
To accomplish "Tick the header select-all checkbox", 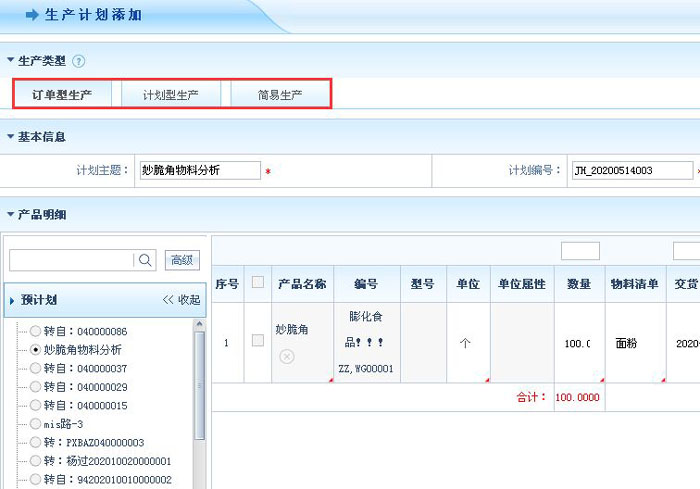I will pos(258,283).
